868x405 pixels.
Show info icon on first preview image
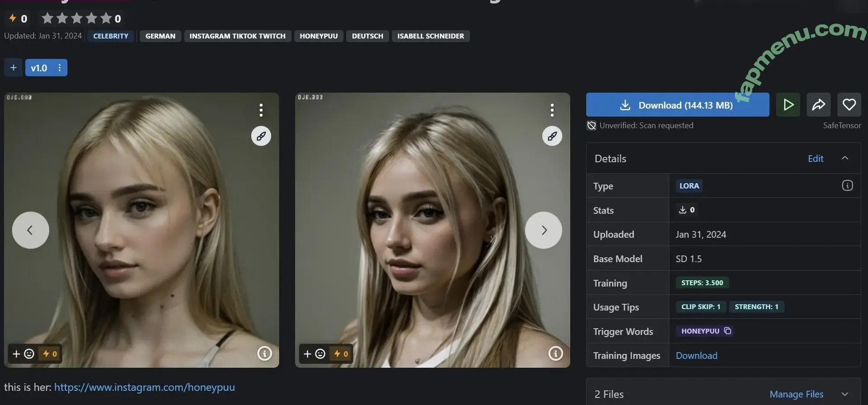264,353
